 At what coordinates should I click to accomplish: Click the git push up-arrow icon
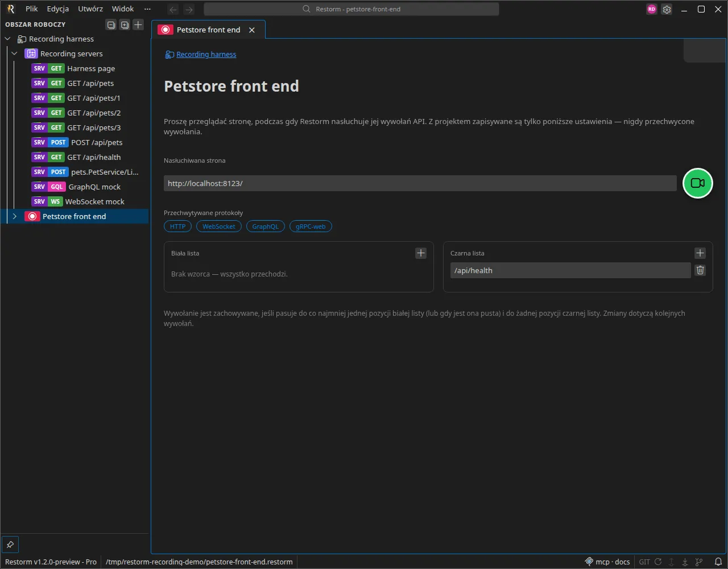coord(672,562)
